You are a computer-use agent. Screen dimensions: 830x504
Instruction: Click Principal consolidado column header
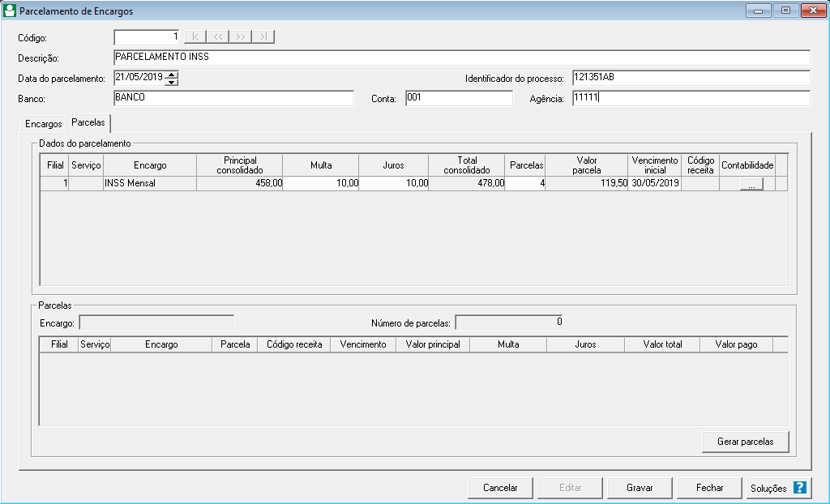(240, 165)
